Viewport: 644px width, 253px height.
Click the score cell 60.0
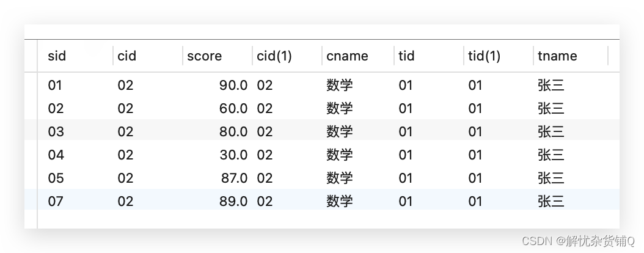(x=233, y=108)
